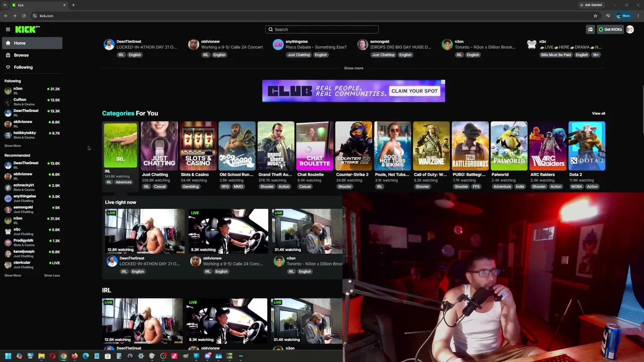
Task: Open Cuffem in Following list
Action: 31,102
